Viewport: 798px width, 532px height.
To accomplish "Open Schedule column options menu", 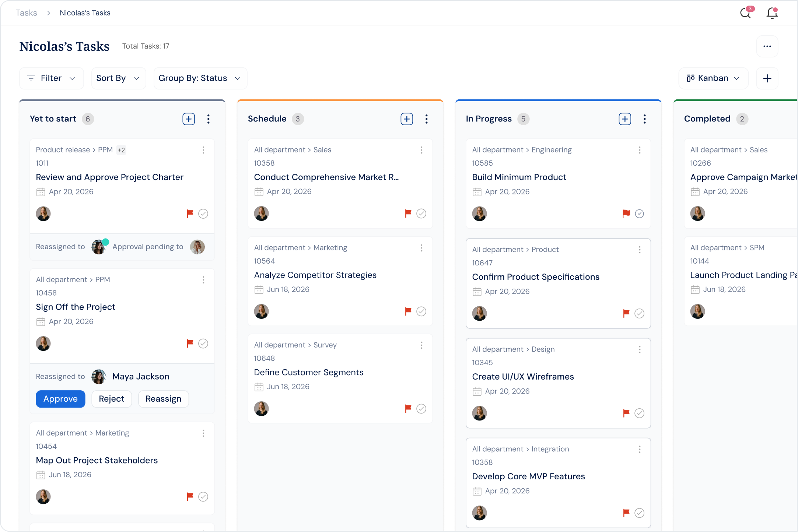I will coord(427,119).
